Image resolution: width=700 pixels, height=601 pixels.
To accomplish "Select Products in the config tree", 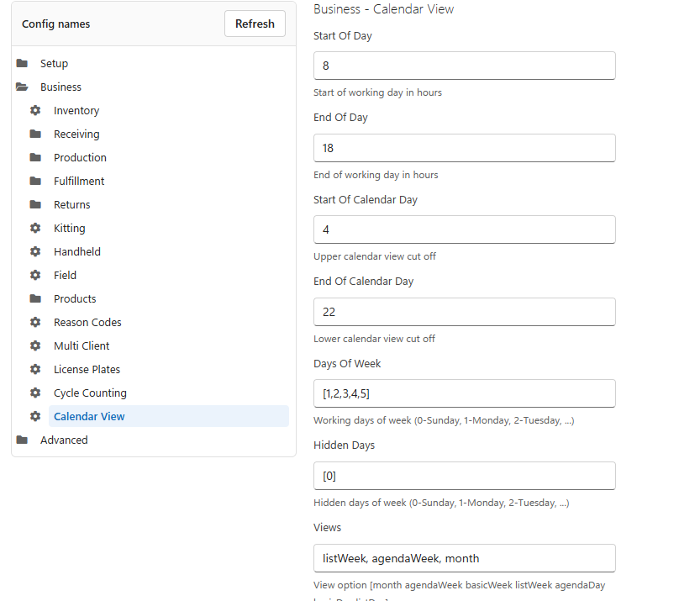I will 75,298.
